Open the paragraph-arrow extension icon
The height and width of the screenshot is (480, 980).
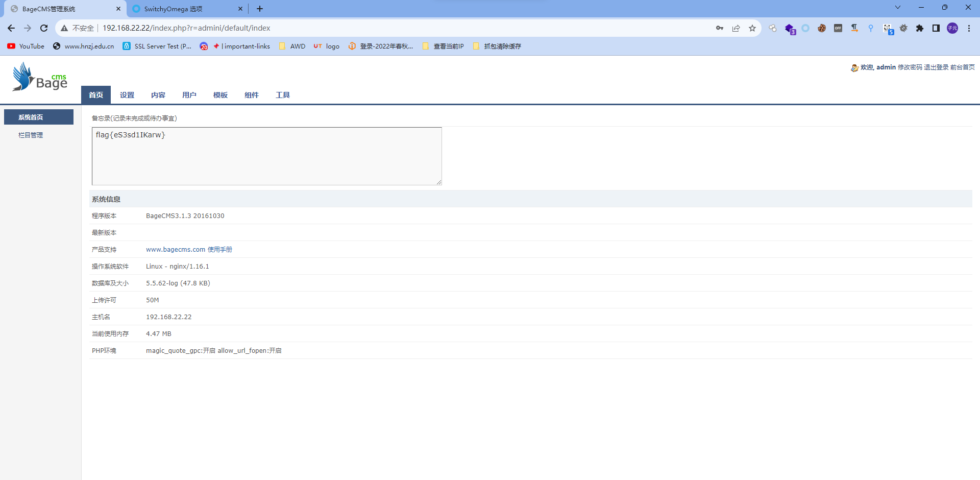854,28
